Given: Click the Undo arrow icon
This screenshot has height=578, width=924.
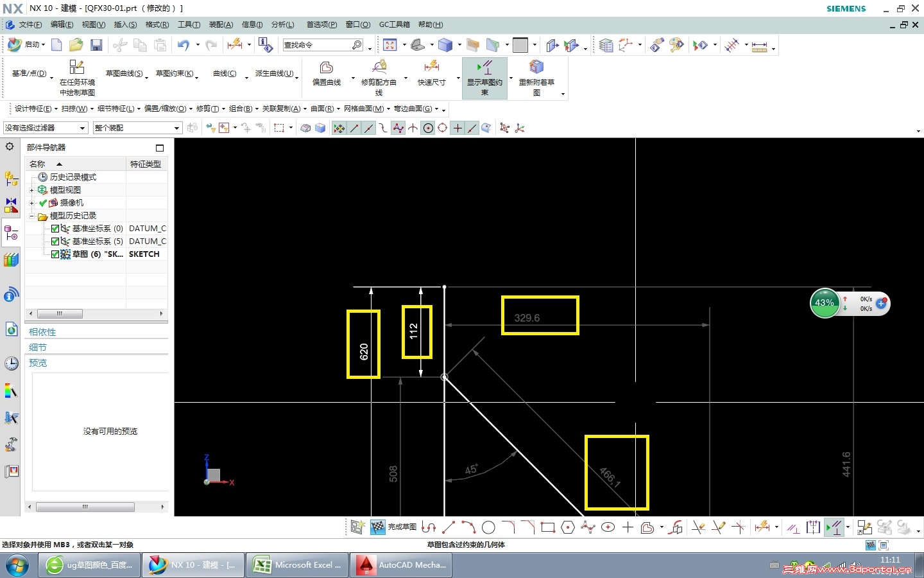Looking at the screenshot, I should 184,45.
